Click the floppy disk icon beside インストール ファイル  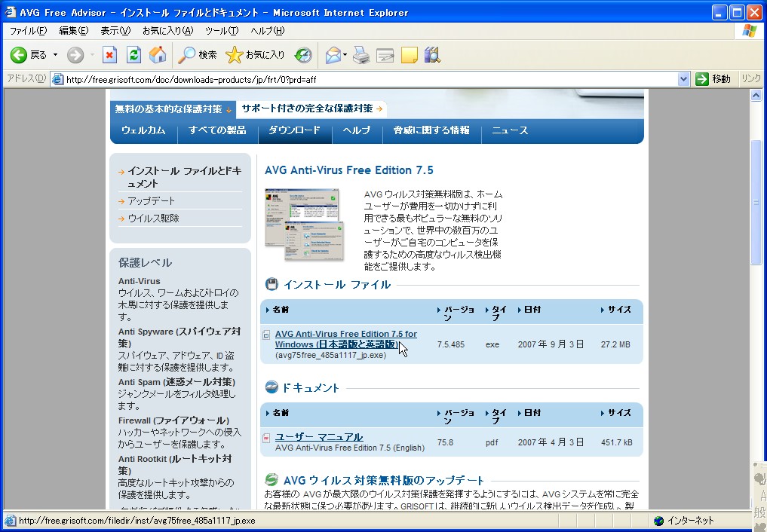tap(272, 284)
